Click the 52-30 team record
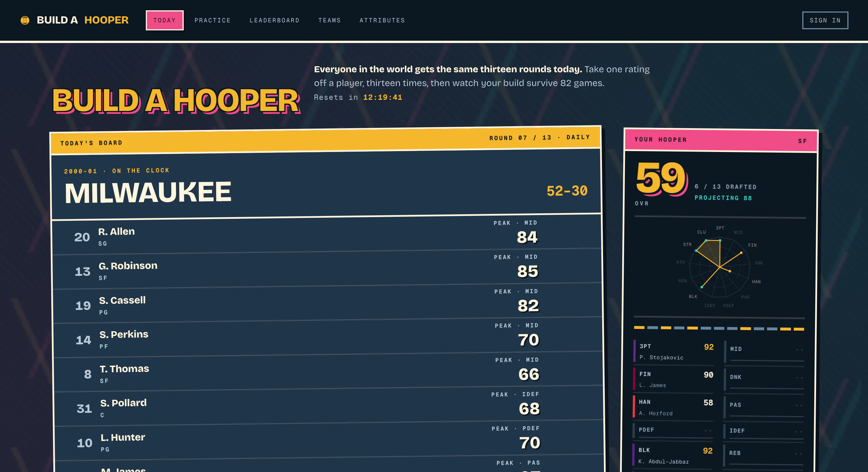 click(567, 191)
